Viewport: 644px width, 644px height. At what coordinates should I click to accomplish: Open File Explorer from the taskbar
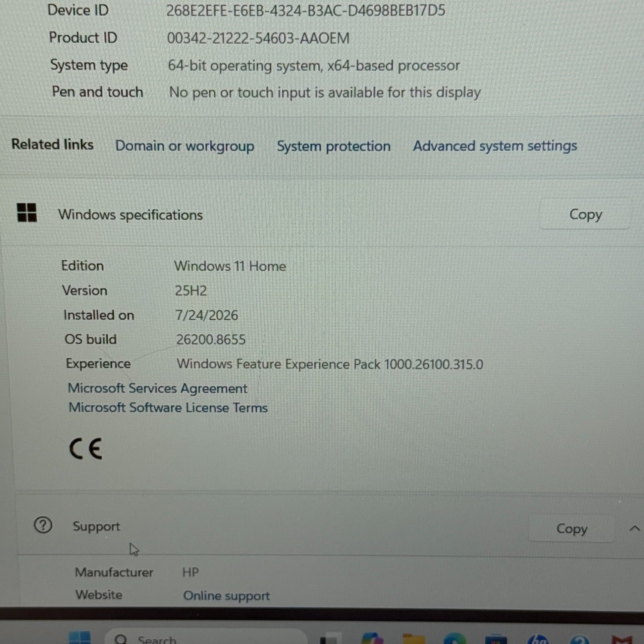(x=413, y=638)
